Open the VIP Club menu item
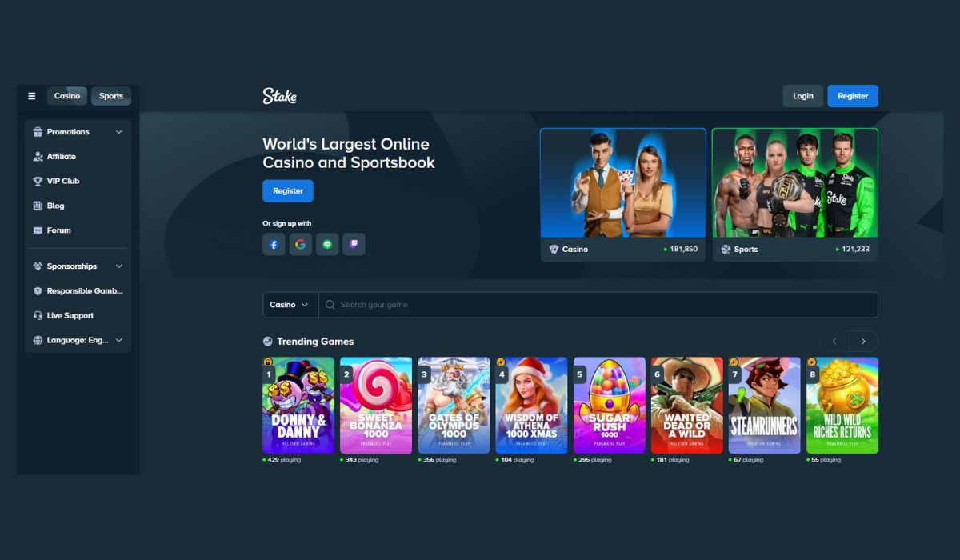Screen dimensions: 960x560 pos(63,181)
